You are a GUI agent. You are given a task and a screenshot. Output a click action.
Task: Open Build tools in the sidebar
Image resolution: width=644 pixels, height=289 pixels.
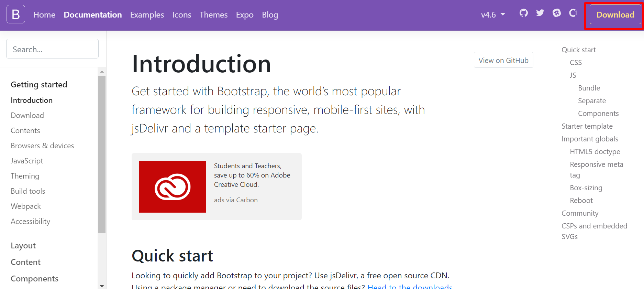click(x=28, y=191)
